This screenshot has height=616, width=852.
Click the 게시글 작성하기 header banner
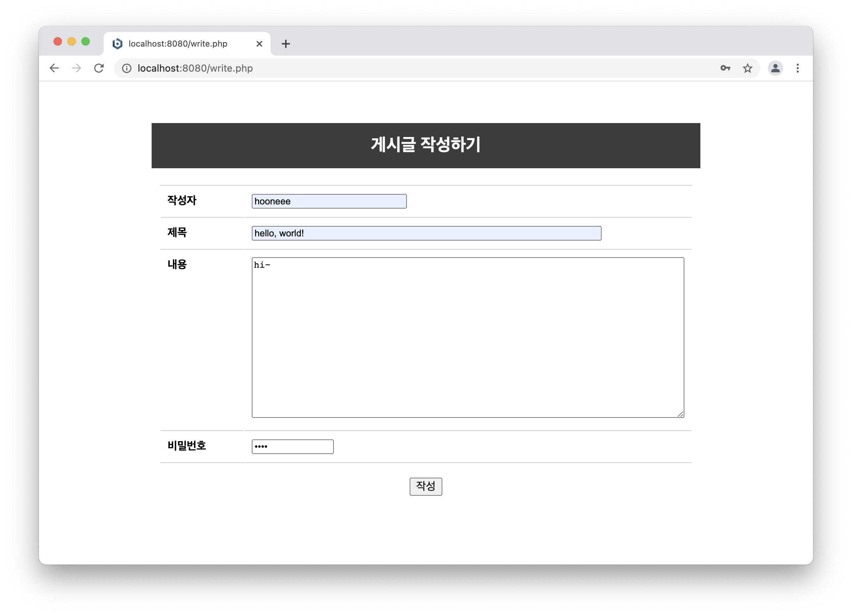point(426,145)
